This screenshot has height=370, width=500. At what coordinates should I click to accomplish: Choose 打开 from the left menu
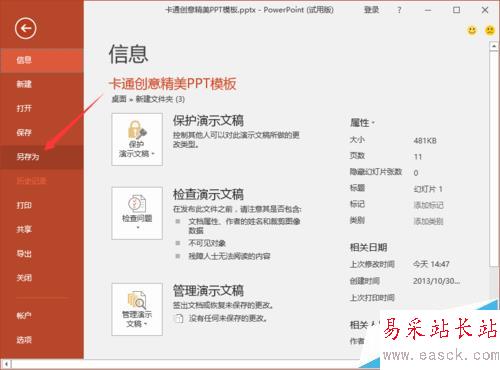[42, 108]
